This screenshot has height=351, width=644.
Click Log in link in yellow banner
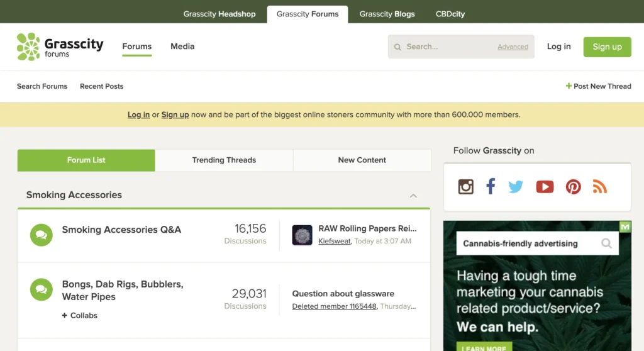(138, 114)
